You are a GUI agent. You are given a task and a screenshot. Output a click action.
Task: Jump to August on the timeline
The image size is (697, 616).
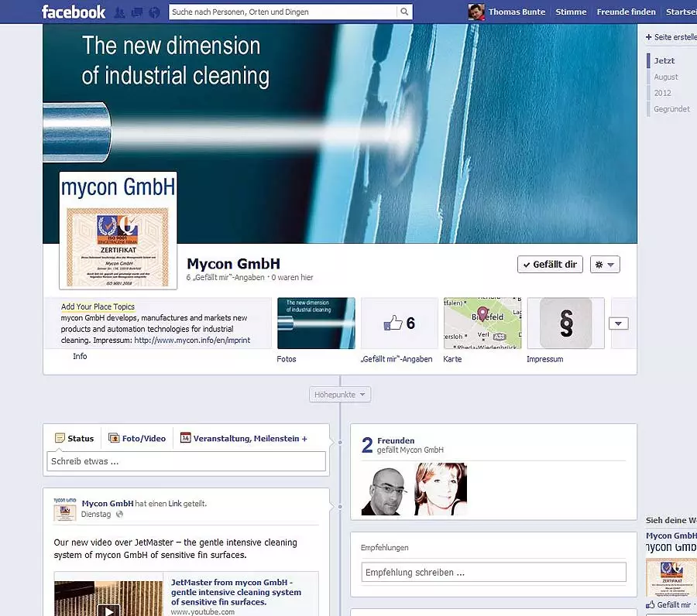[666, 77]
